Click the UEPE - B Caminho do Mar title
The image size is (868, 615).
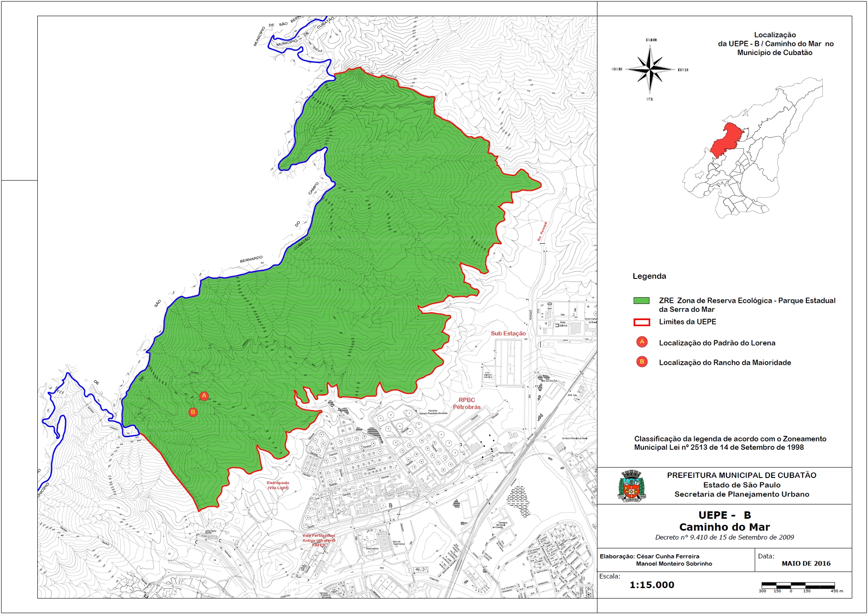[x=724, y=521]
